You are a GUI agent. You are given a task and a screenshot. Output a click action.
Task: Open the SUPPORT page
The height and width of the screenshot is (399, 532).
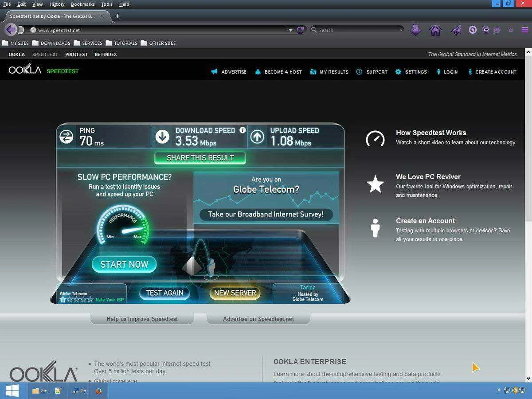coord(372,72)
